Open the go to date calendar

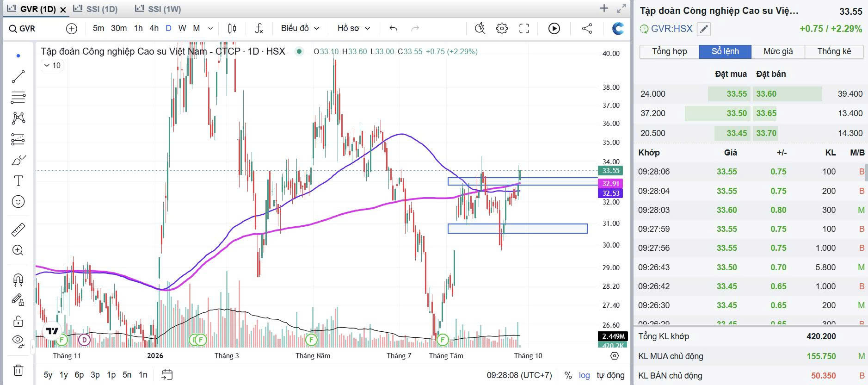167,375
